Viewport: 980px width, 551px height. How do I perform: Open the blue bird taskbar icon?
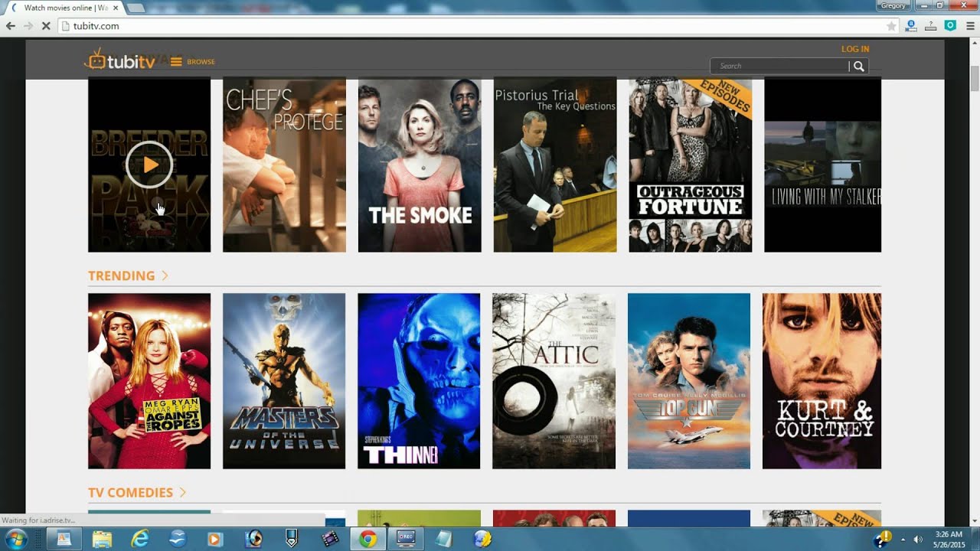coord(178,539)
